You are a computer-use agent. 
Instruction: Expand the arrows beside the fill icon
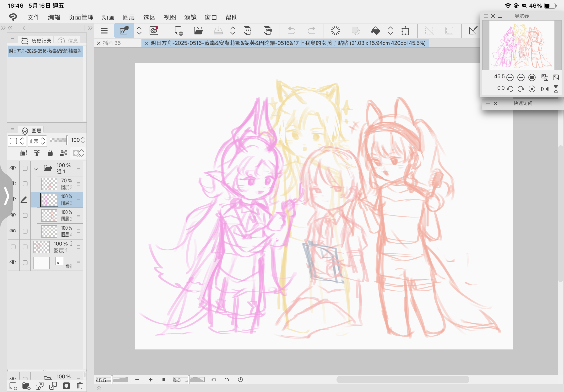(390, 31)
